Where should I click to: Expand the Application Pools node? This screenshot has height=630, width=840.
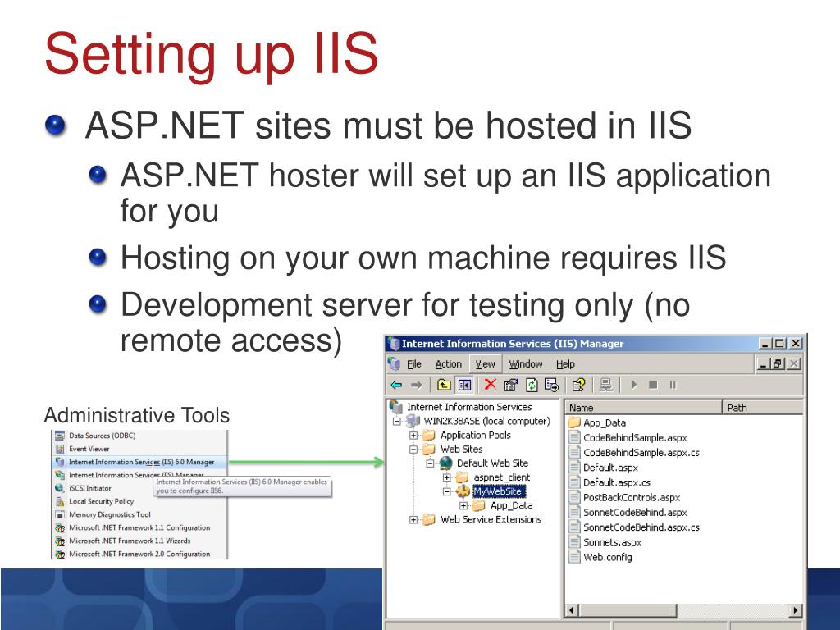pyautogui.click(x=413, y=435)
